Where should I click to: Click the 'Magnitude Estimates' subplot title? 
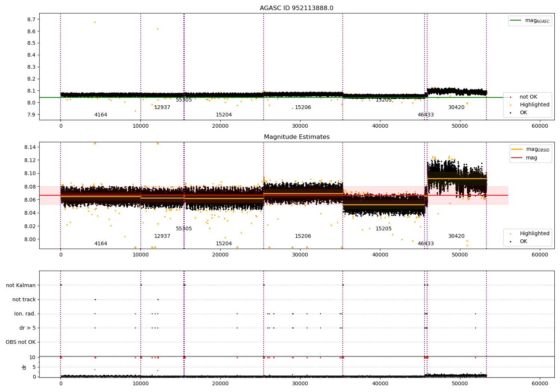pos(296,137)
